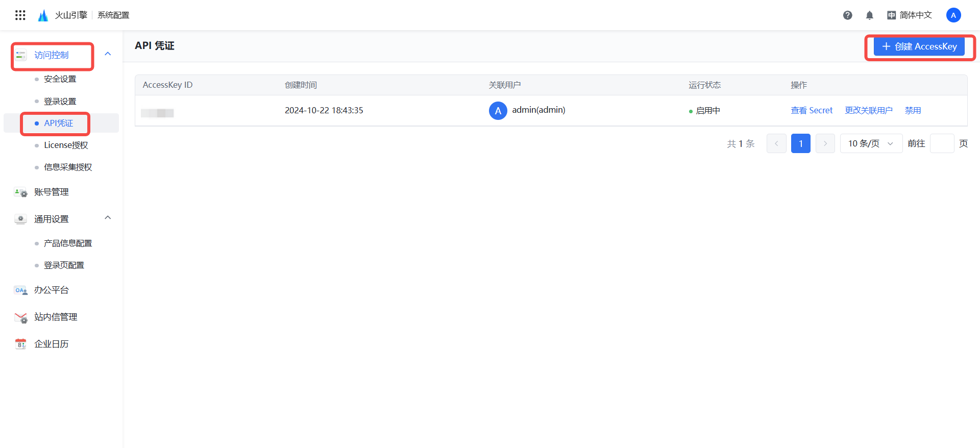Open 信息采集授权 in sidebar

click(x=68, y=167)
